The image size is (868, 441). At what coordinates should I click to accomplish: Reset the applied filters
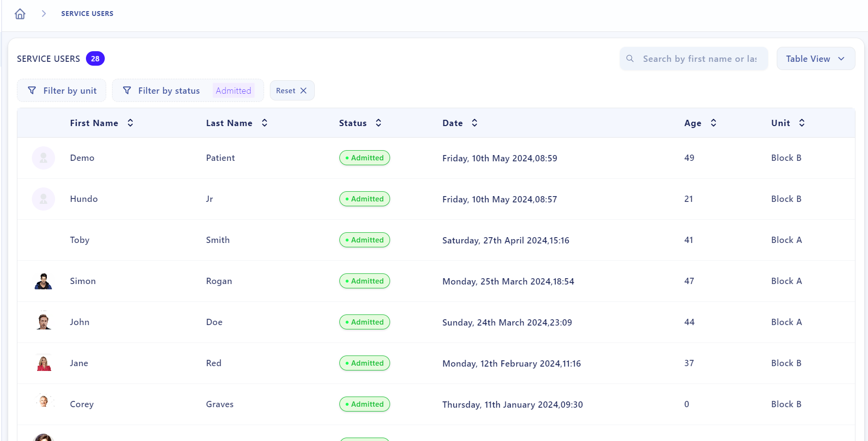292,90
